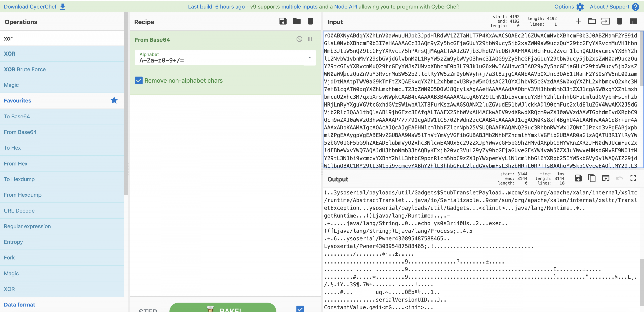Maximise the output pane
644x312 pixels.
pyautogui.click(x=633, y=178)
